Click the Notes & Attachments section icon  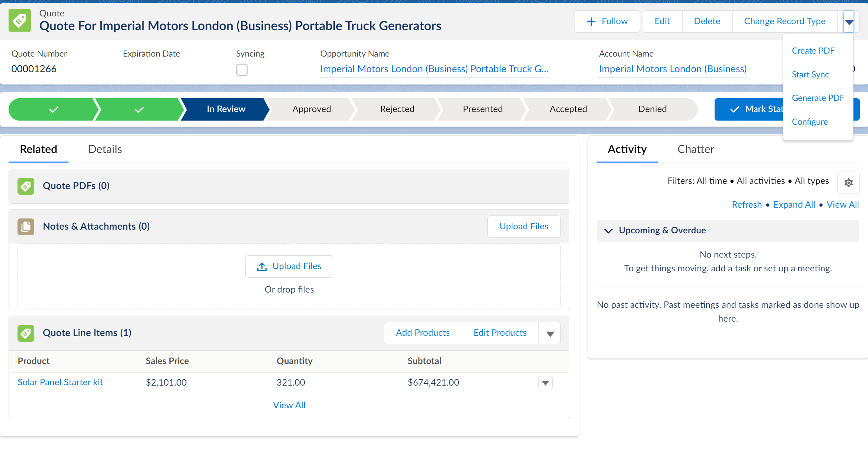click(x=26, y=226)
